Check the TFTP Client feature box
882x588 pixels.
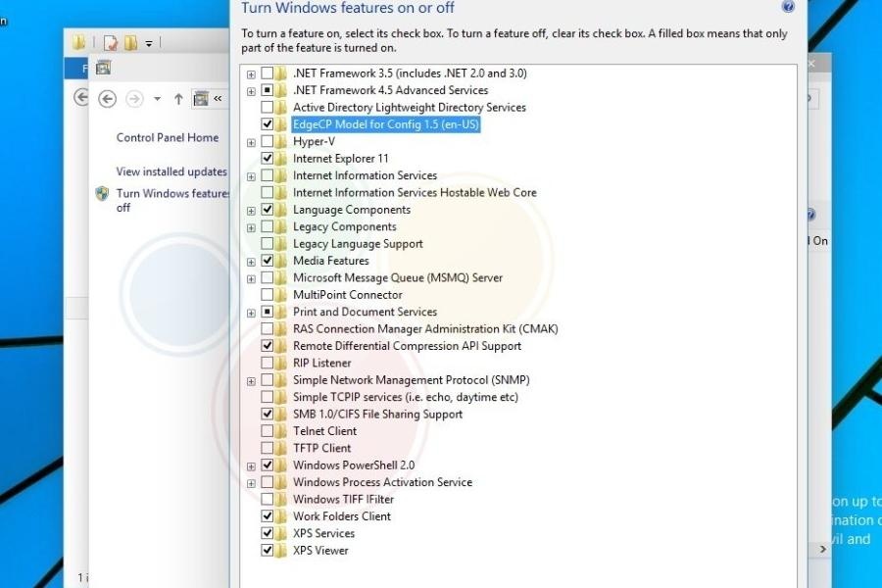pos(268,448)
